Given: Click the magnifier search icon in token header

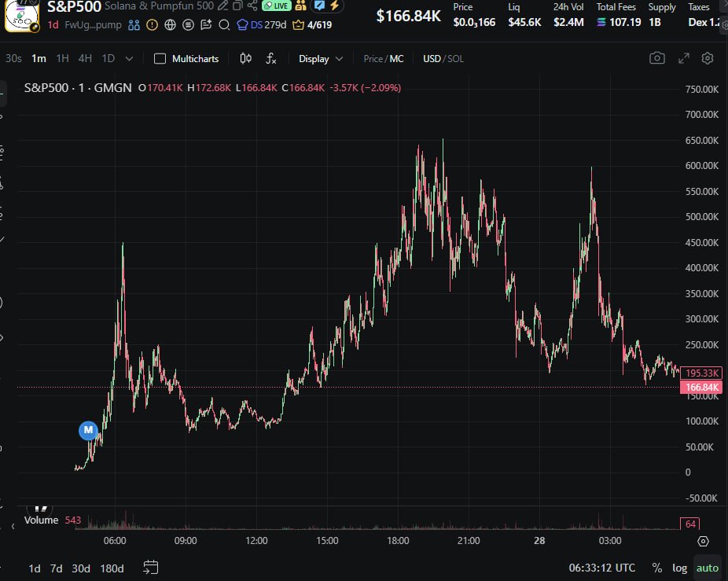Looking at the screenshot, I should 224,24.
